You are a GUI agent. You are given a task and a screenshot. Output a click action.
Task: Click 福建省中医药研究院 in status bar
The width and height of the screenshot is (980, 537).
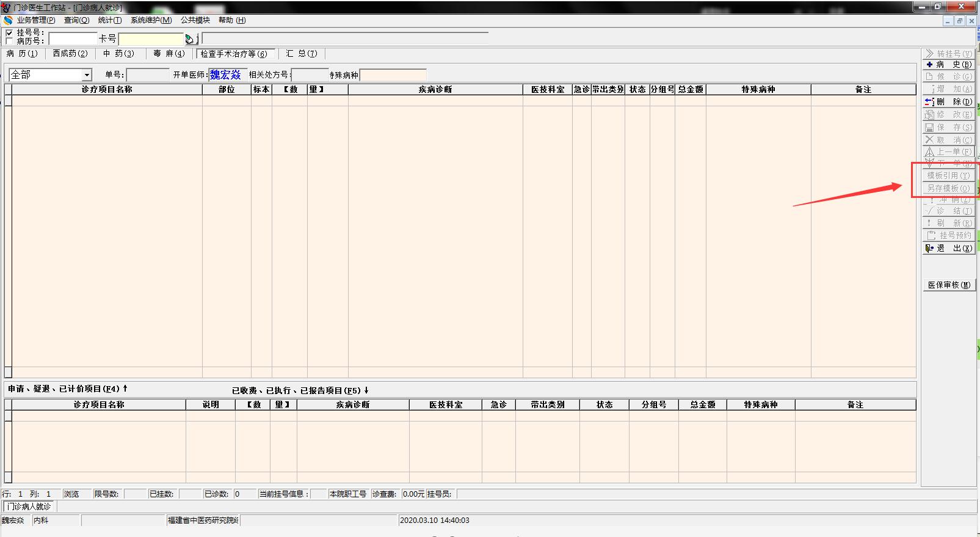pos(203,521)
